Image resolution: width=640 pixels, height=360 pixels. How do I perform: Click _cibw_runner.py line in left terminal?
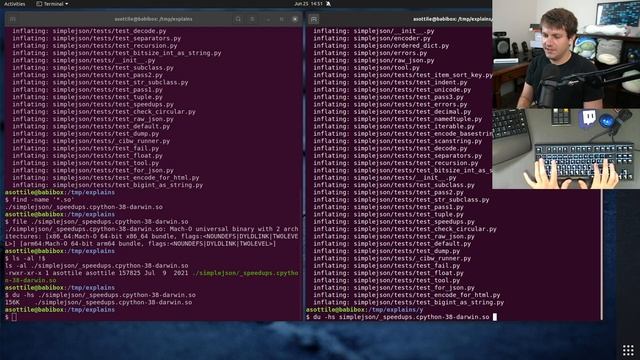(x=91, y=141)
